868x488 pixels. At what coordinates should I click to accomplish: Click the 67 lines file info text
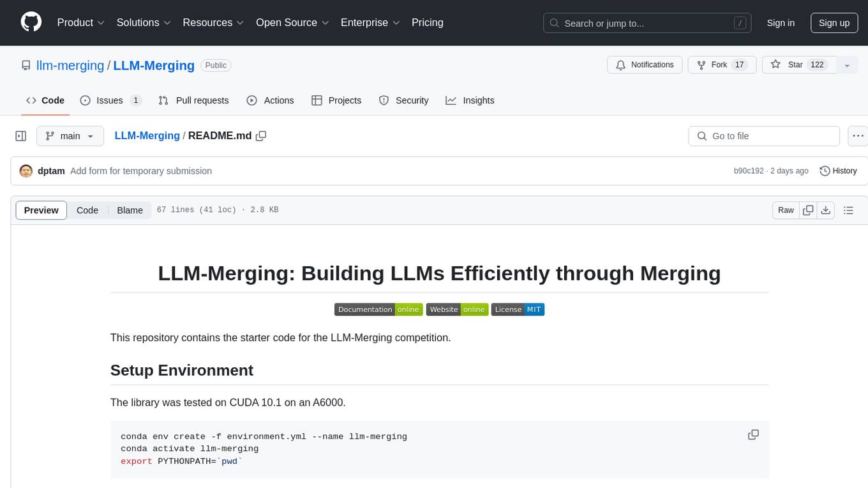[218, 210]
